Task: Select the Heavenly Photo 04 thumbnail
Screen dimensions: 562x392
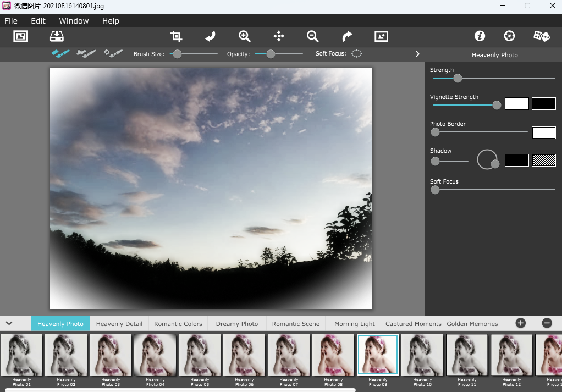Action: coord(155,355)
